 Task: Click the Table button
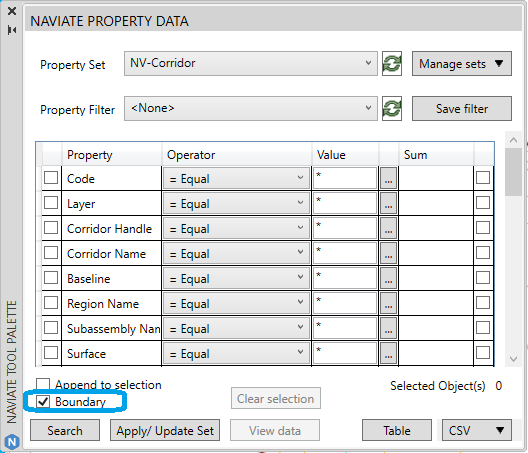(397, 430)
